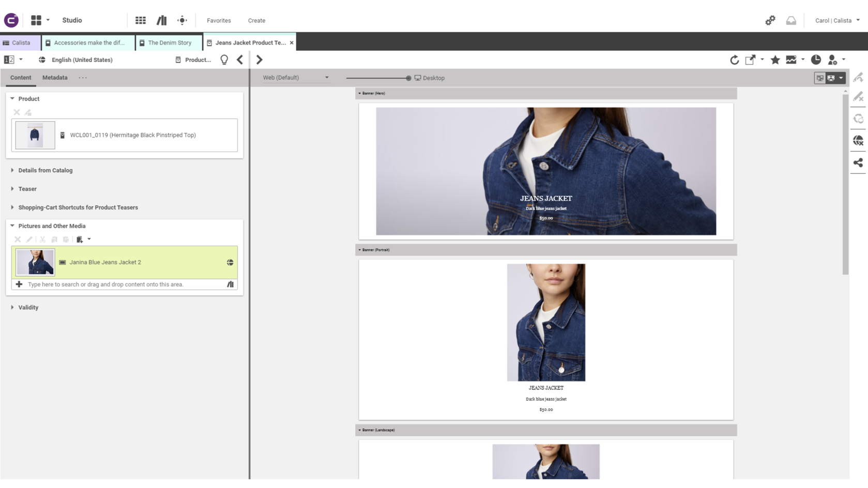868x488 pixels.
Task: Click the library icon in media drop field
Action: coord(230,284)
